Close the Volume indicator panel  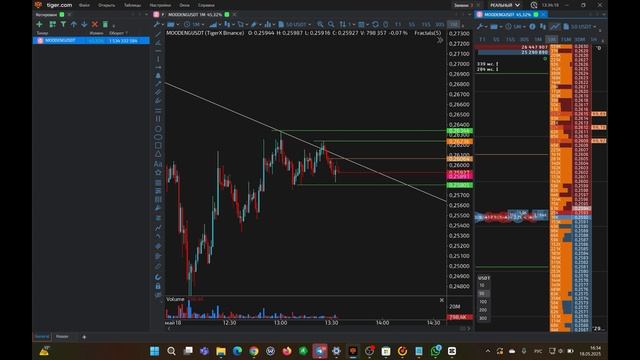tap(442, 300)
